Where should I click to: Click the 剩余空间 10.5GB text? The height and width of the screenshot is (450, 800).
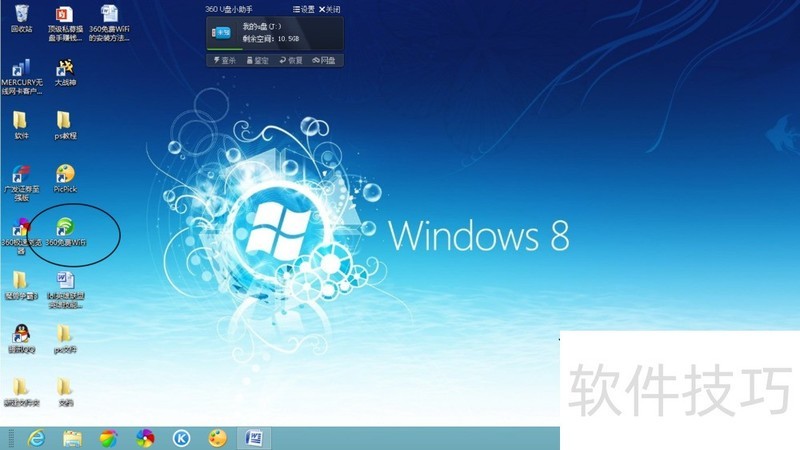271,39
